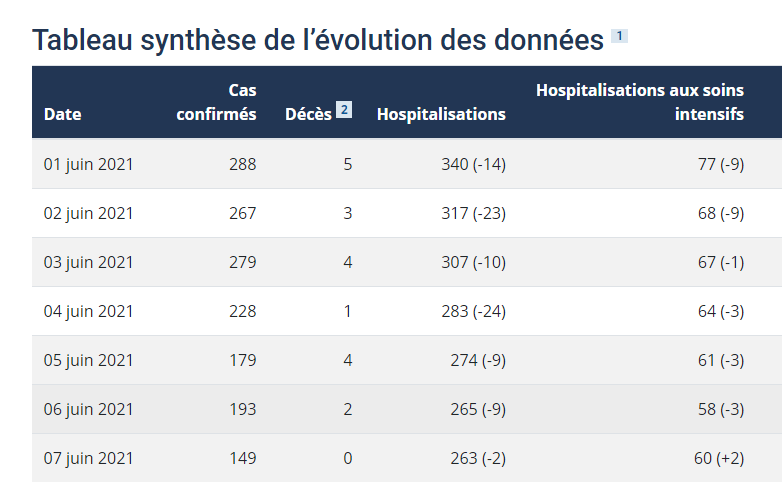This screenshot has height=491, width=782.
Task: Click the 283 (-24) hospitalisations cell
Action: pyautogui.click(x=474, y=311)
